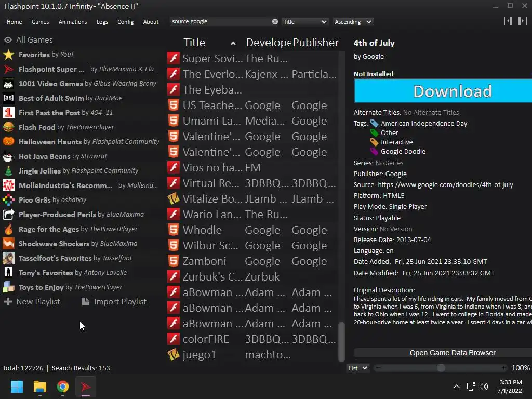Click the Shockwave icon beside Vitalize Bo...
The width and height of the screenshot is (532, 399).
tap(174, 199)
